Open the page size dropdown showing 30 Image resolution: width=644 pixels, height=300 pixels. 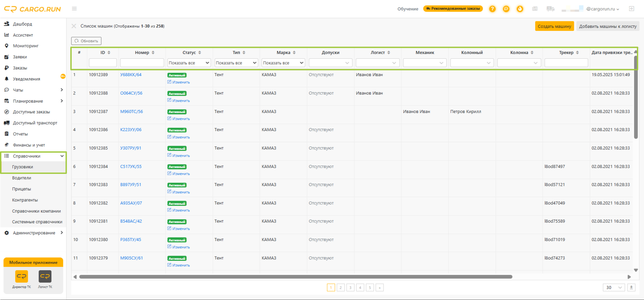pos(614,288)
